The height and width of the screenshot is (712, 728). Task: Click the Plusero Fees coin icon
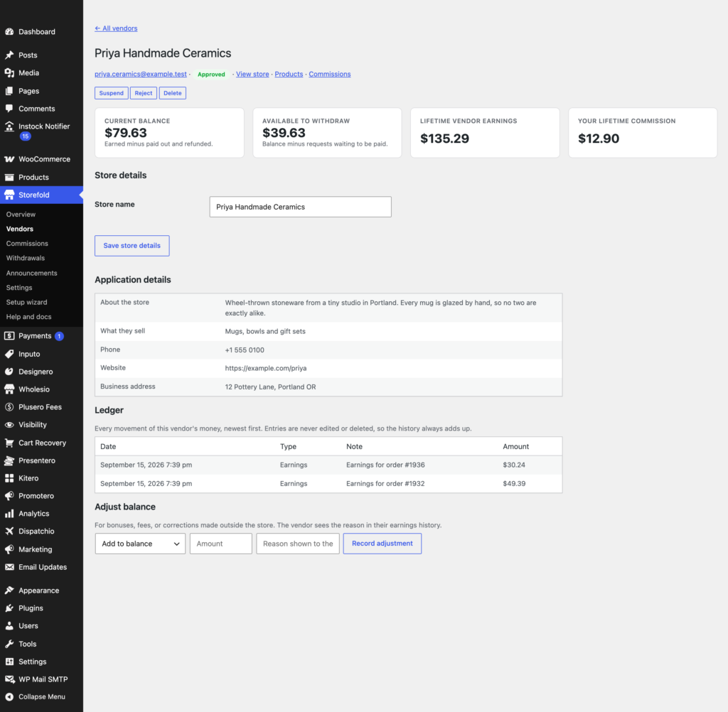(x=9, y=407)
